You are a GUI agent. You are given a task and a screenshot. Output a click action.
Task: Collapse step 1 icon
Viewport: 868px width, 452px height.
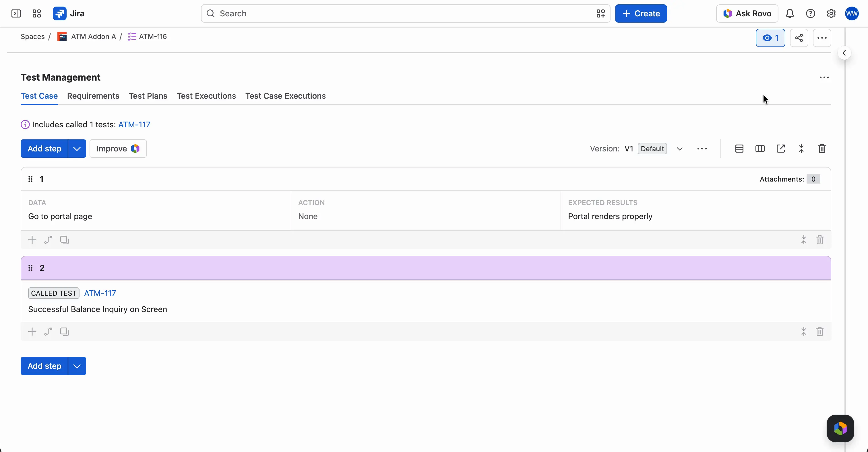tap(804, 240)
